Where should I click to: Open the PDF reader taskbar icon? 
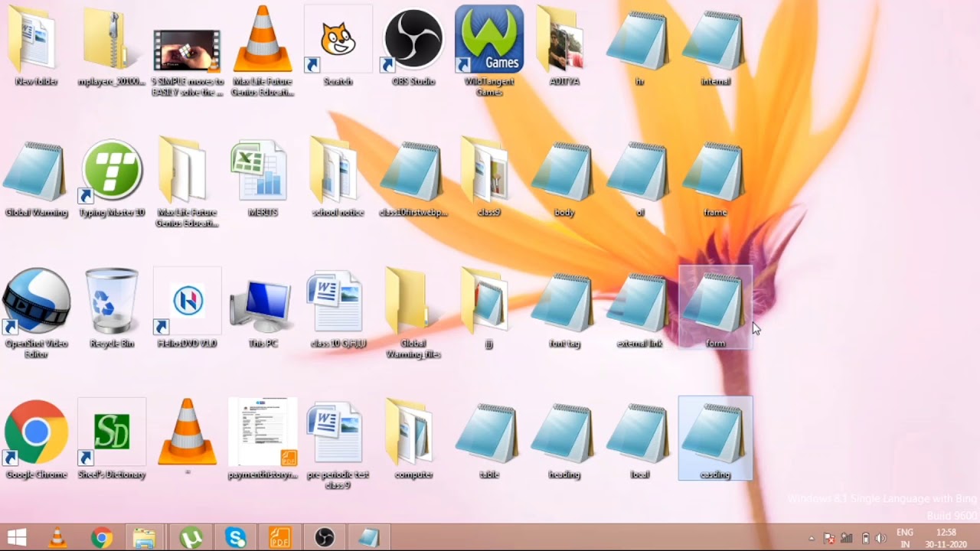(x=279, y=538)
